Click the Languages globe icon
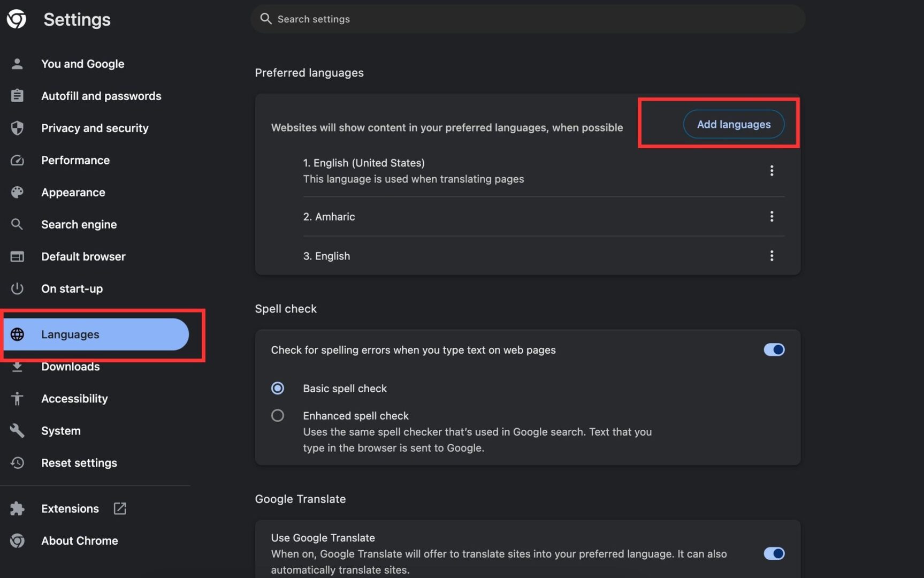Screen dimensions: 924x578 pyautogui.click(x=18, y=334)
